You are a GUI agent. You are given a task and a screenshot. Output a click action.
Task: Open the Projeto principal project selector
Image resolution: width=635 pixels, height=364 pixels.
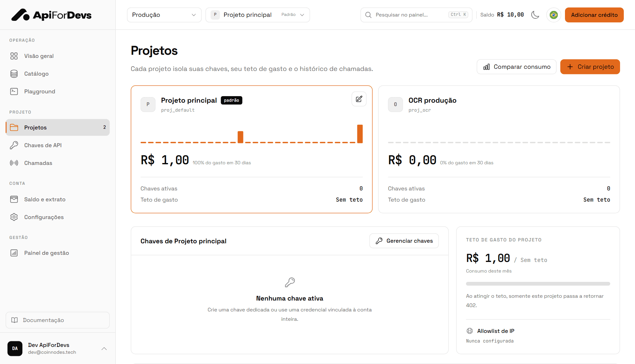[x=257, y=15]
